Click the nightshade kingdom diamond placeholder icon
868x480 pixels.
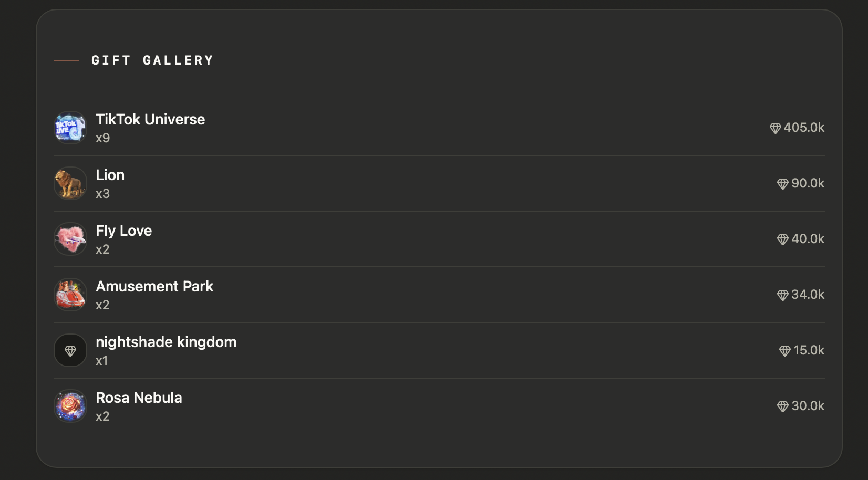click(x=70, y=350)
